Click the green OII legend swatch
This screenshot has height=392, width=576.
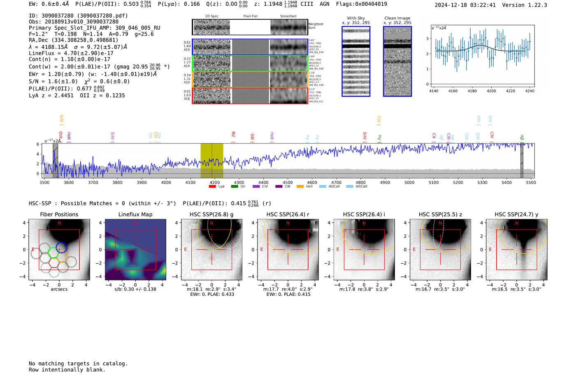point(235,186)
